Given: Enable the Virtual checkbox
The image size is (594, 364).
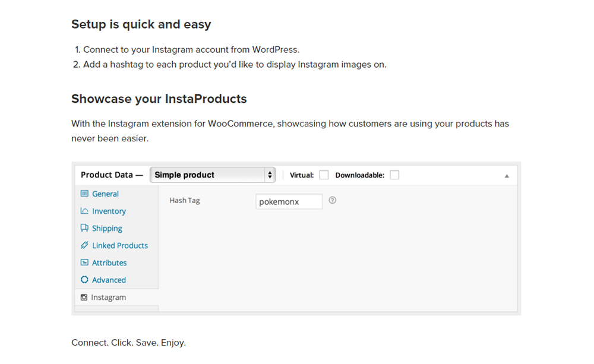Looking at the screenshot, I should [x=324, y=175].
